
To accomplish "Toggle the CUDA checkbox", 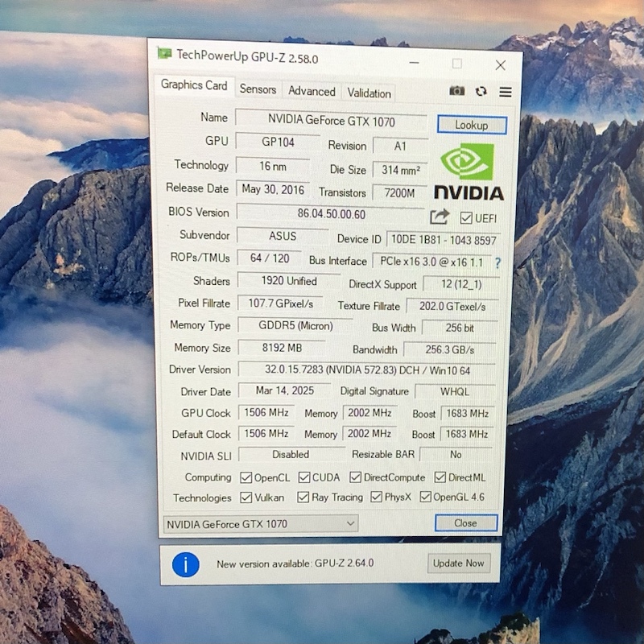I will 304,477.
